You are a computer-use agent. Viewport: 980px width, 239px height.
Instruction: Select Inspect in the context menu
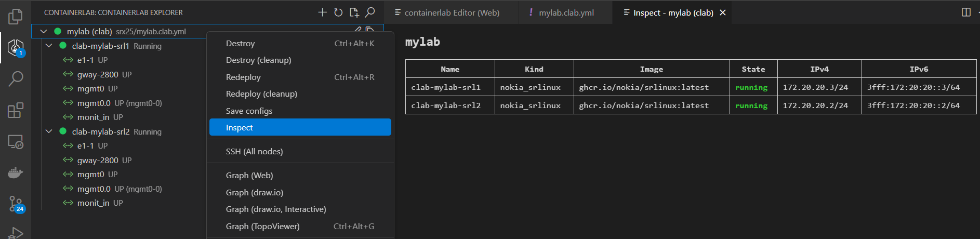coord(300,127)
